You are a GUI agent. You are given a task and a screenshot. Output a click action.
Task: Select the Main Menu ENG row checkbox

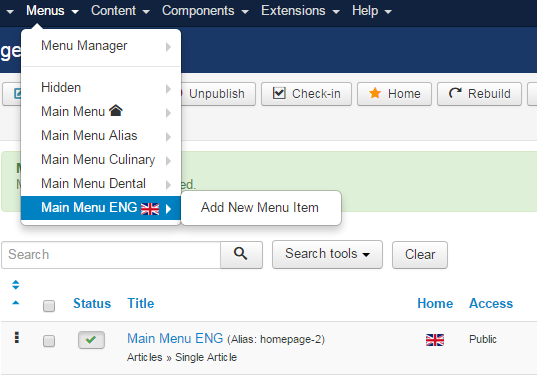point(49,341)
